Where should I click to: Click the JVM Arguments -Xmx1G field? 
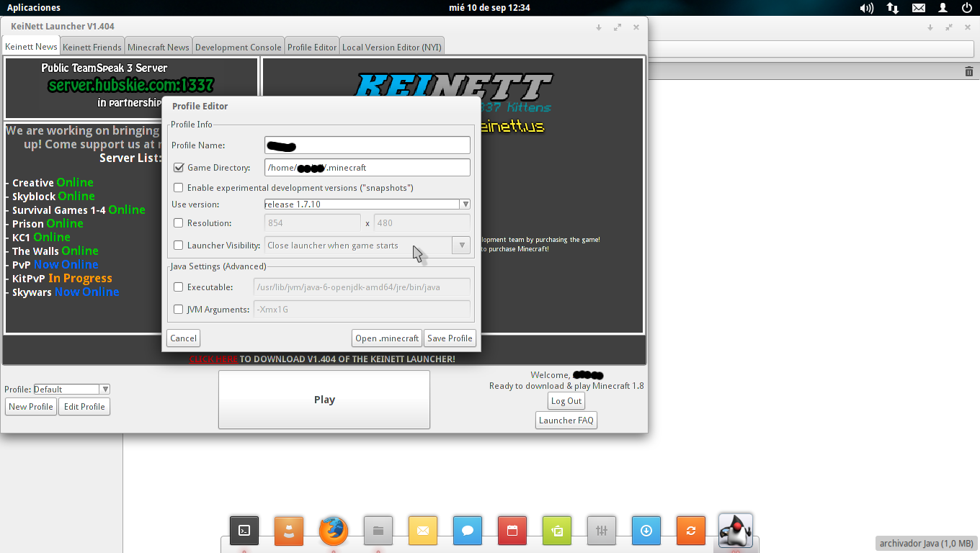point(362,310)
